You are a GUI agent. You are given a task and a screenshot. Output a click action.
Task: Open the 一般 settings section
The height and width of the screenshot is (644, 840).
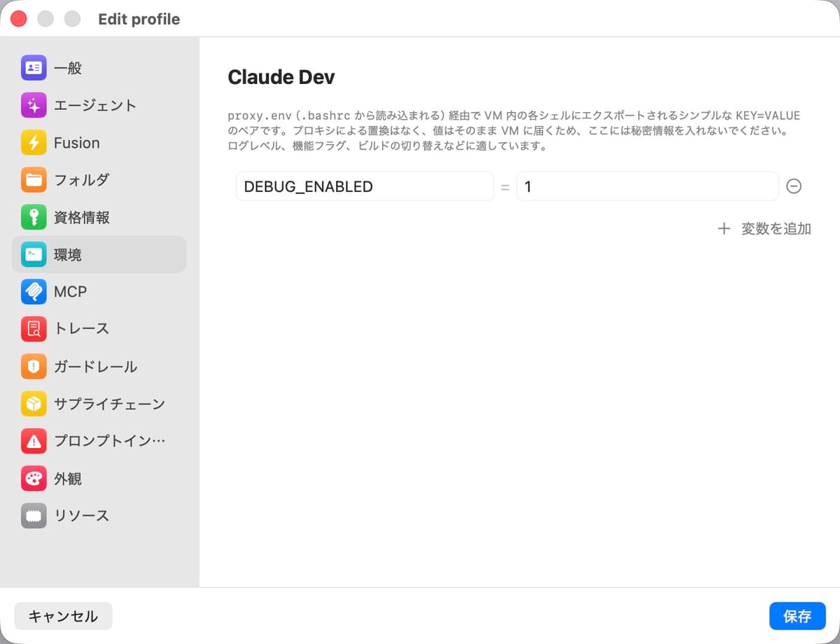[99, 68]
